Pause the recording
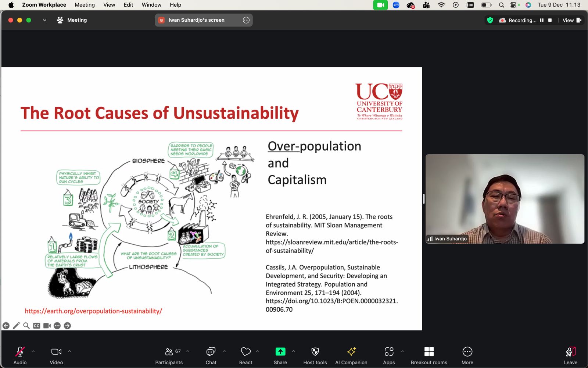 pos(542,20)
